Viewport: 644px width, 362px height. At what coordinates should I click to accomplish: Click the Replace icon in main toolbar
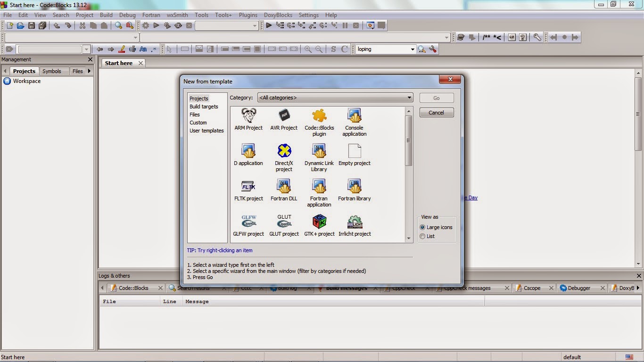pos(130,25)
